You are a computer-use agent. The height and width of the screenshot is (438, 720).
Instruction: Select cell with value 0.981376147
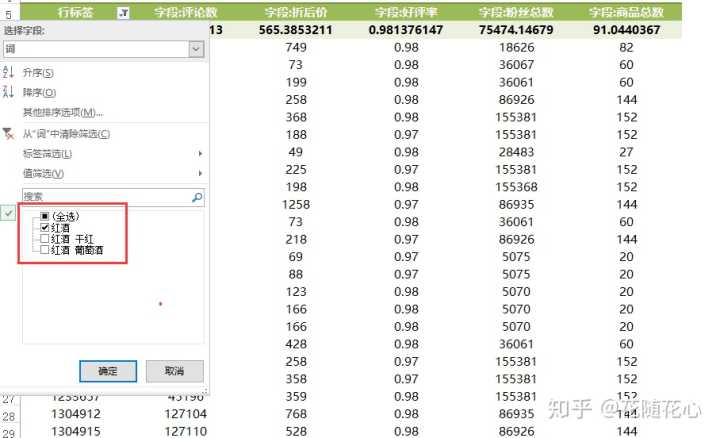point(405,30)
